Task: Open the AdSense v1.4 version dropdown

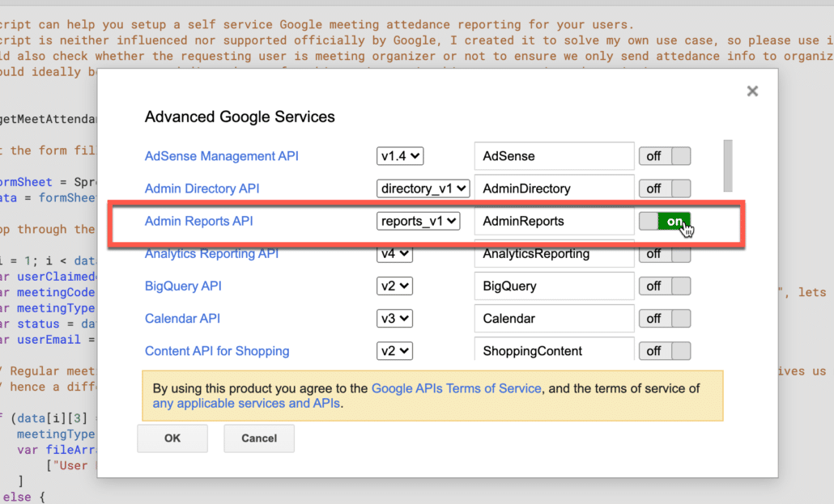Action: pos(400,156)
